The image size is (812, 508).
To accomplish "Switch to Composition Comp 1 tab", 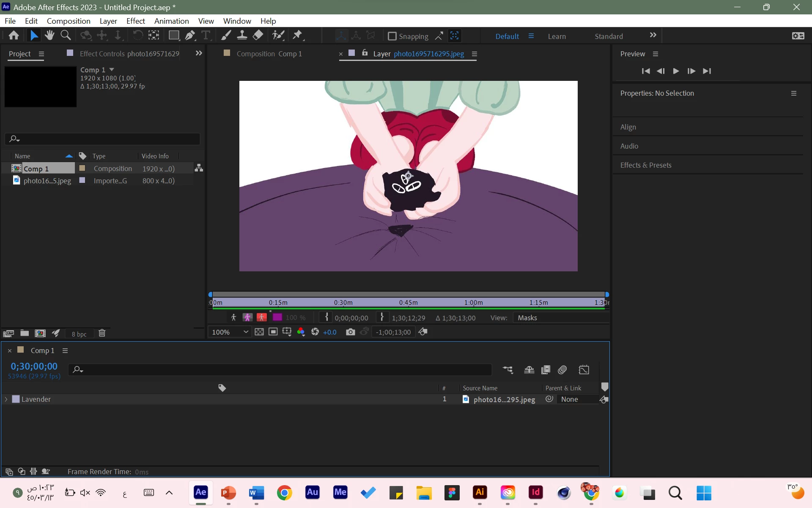I will tap(269, 54).
